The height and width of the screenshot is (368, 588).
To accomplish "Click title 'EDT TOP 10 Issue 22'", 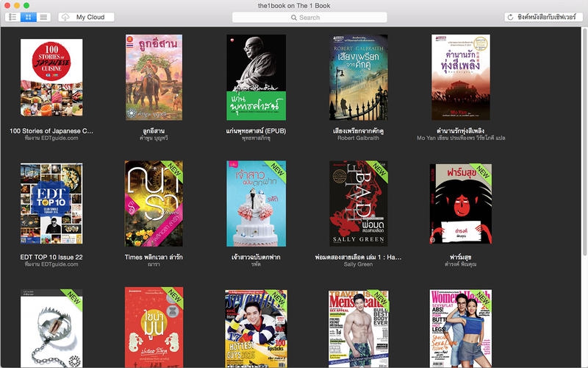I will [51, 257].
